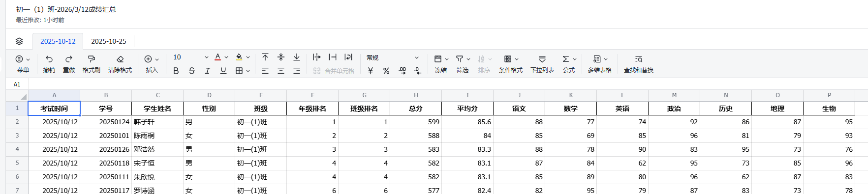Image resolution: width=868 pixels, height=194 pixels.
Task: Click the cell with student ID 20250126
Action: pos(106,149)
